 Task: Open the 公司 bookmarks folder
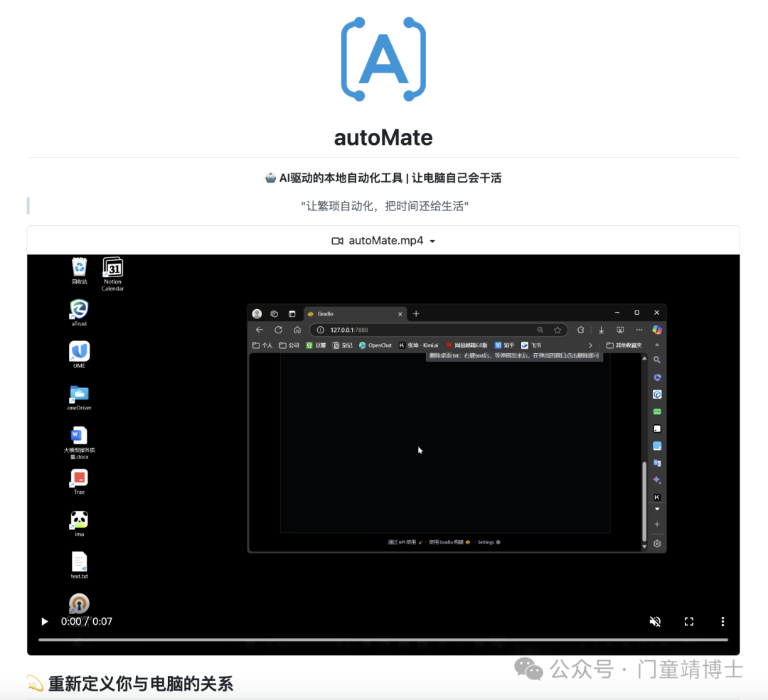coord(289,345)
